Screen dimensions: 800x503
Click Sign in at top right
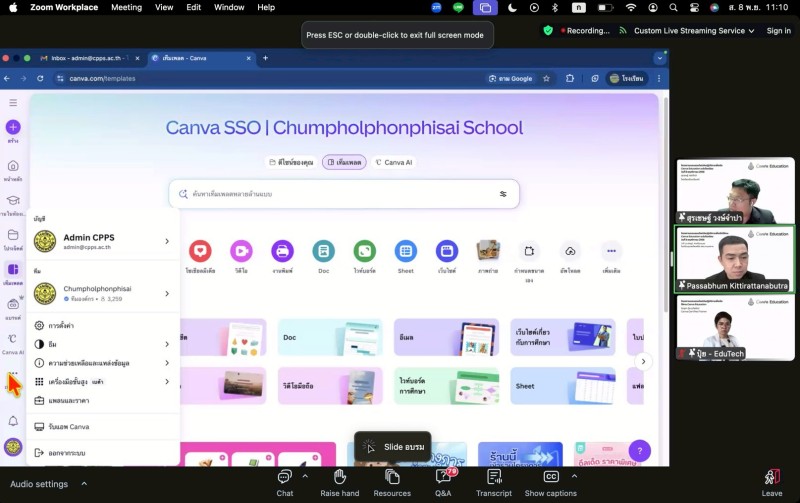[x=778, y=31]
